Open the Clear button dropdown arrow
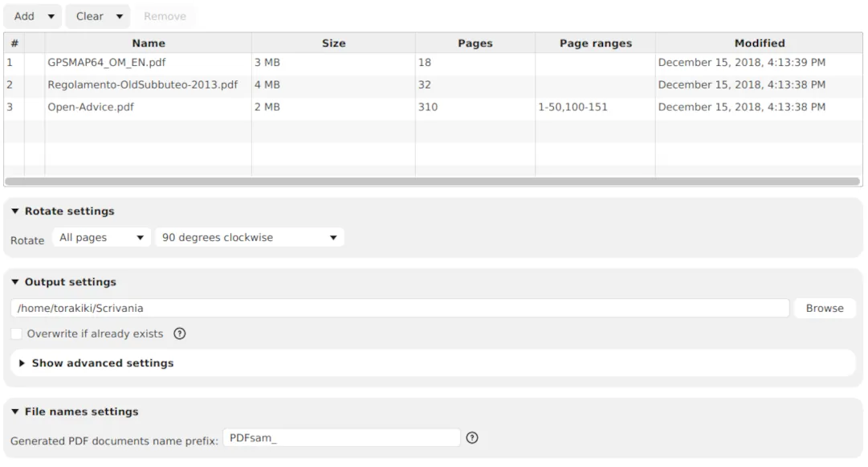 tap(119, 16)
